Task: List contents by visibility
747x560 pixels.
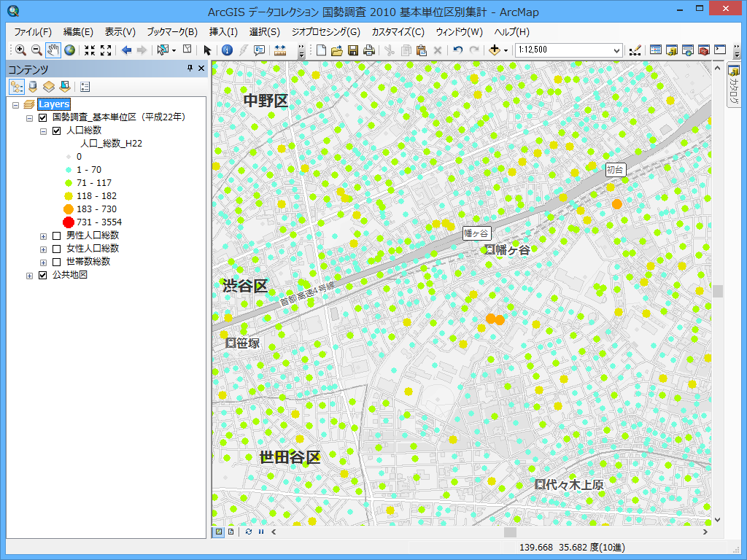Action: [x=49, y=87]
